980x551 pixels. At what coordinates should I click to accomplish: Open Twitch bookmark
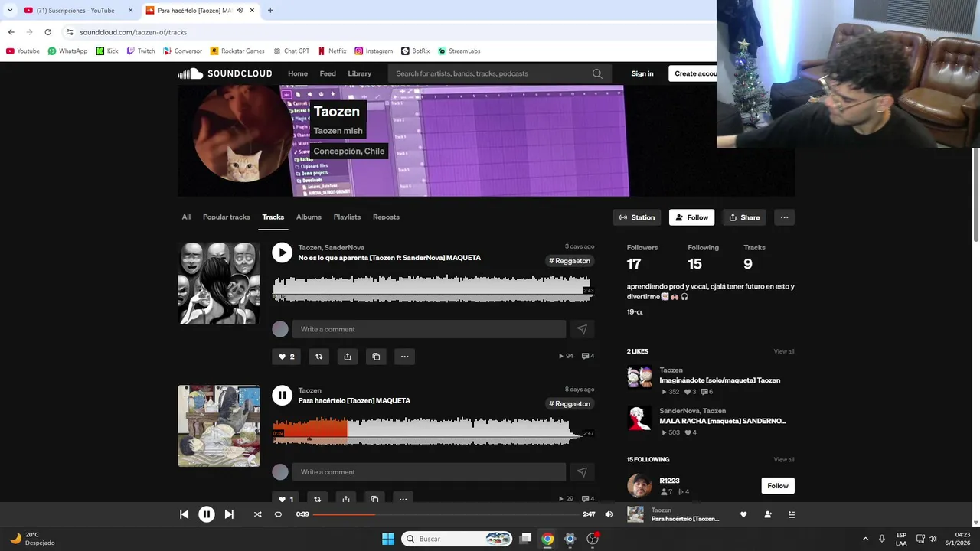click(x=141, y=51)
